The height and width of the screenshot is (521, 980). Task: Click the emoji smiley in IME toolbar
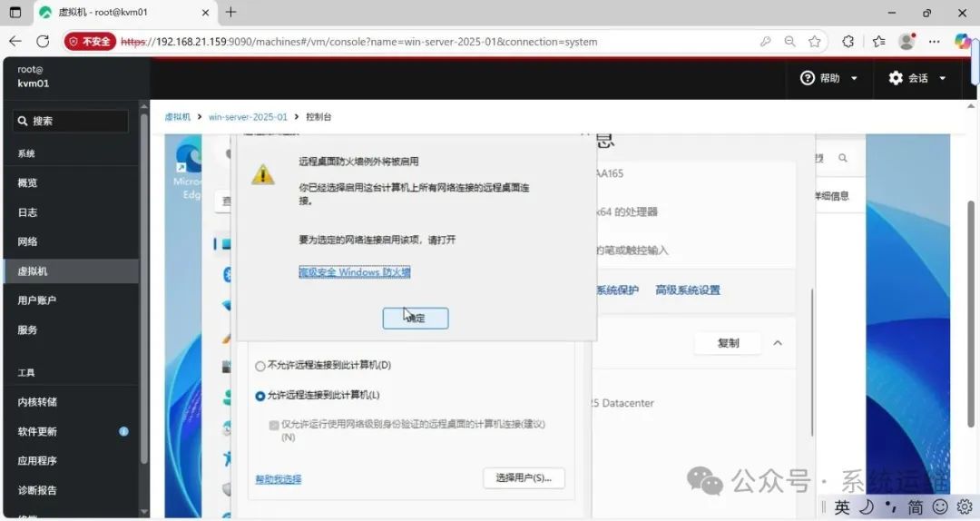[x=939, y=506]
